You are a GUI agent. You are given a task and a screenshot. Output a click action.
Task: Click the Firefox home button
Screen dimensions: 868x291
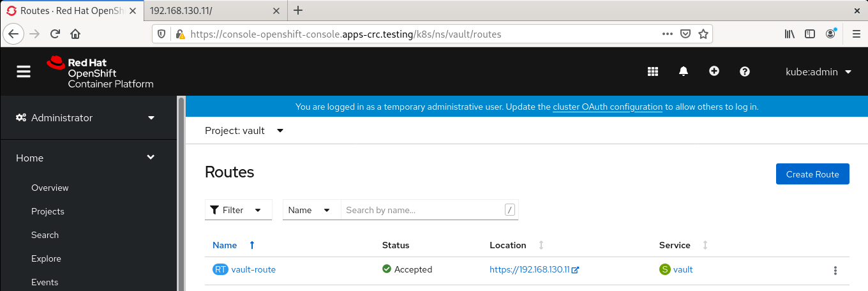coord(75,34)
